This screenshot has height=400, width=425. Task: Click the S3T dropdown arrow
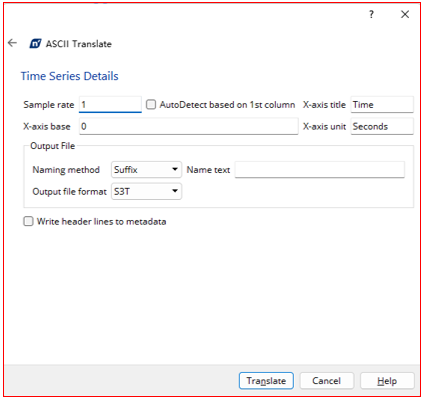(x=175, y=191)
